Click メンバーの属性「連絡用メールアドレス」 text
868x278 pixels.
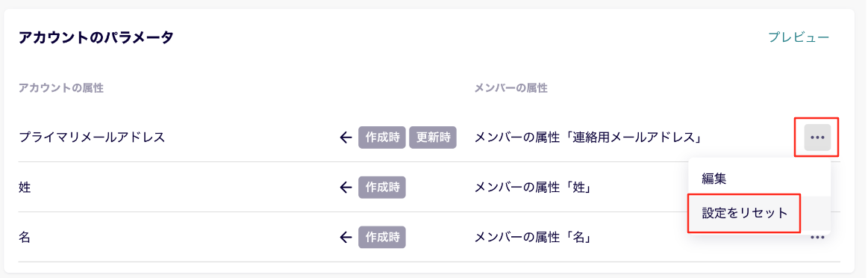(x=588, y=138)
